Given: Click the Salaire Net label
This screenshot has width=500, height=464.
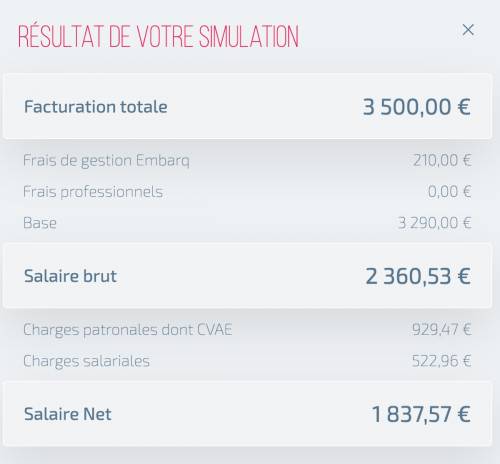Looking at the screenshot, I should pos(68,414).
